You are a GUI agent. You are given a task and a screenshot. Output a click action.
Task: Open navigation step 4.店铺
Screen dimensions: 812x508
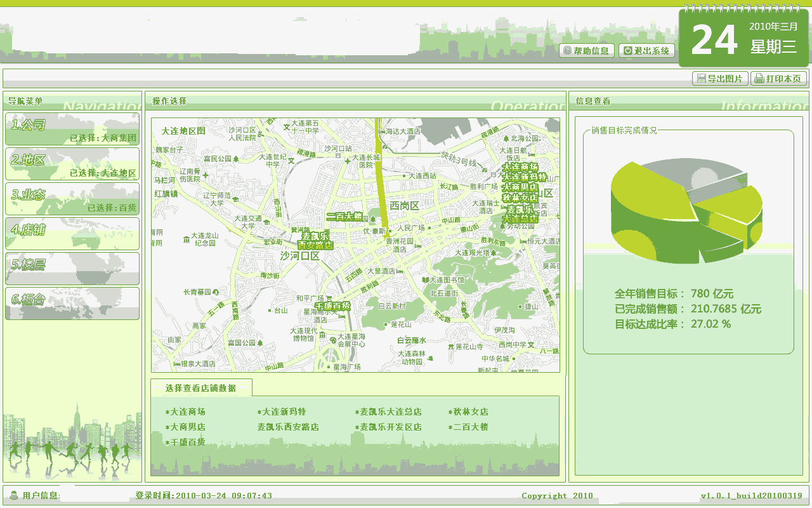[x=72, y=234]
